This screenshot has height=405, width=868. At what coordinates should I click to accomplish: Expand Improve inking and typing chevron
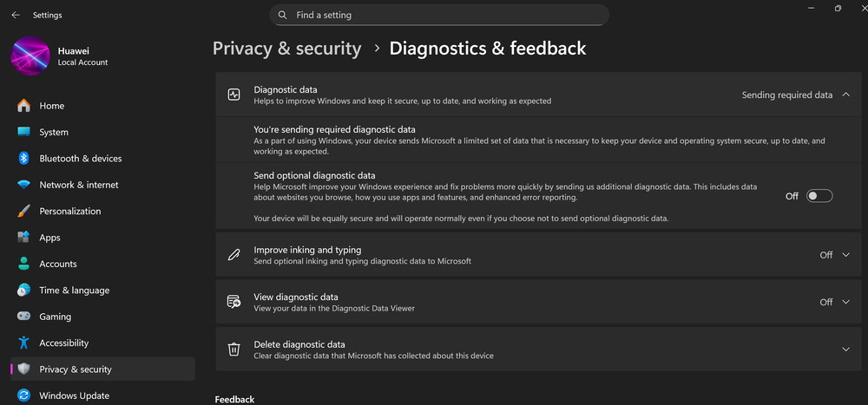[x=845, y=255]
